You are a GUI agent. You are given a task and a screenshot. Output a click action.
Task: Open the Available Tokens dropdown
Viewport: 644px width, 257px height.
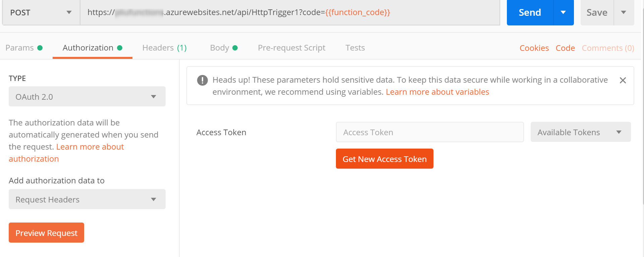pyautogui.click(x=580, y=132)
